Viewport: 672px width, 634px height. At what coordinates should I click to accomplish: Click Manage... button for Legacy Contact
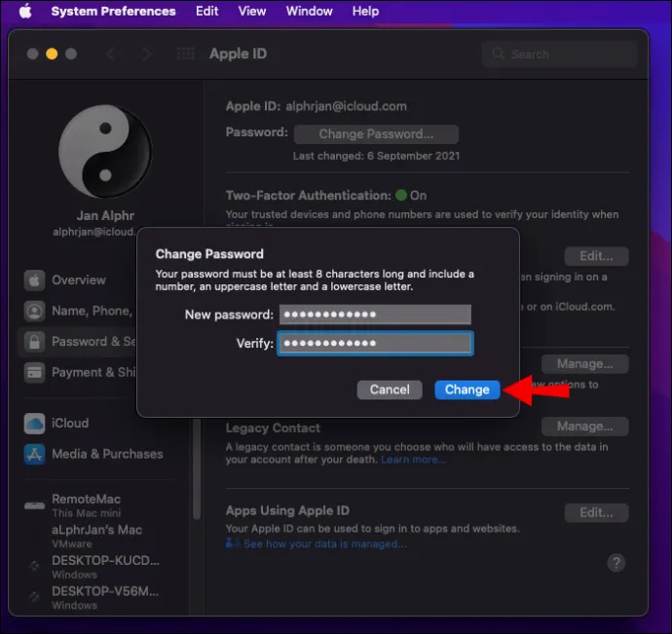584,427
